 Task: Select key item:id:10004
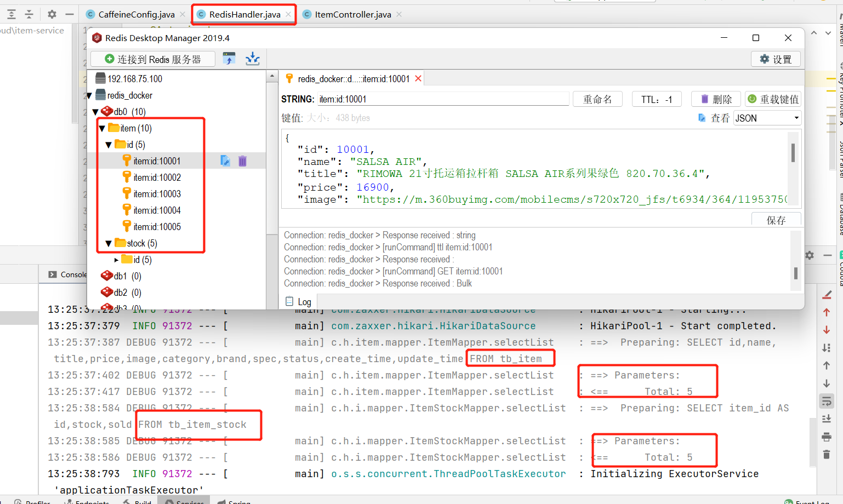tap(157, 210)
